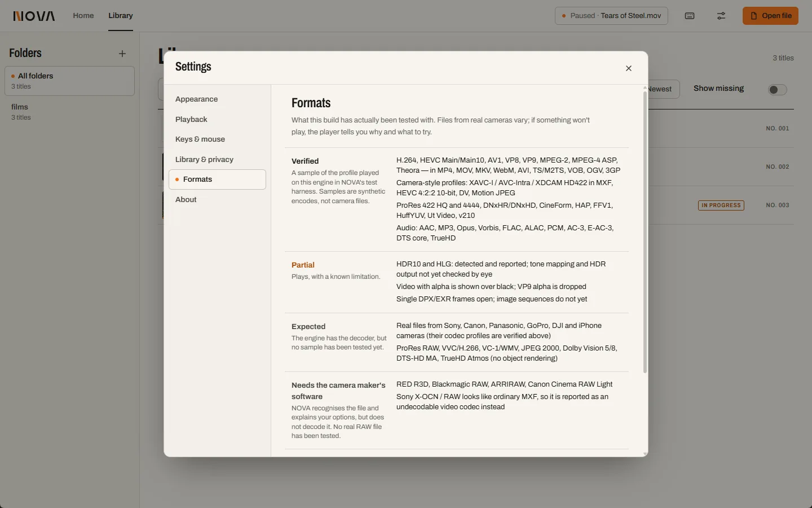
Task: Click the IN PROGRESS badge
Action: (721, 205)
